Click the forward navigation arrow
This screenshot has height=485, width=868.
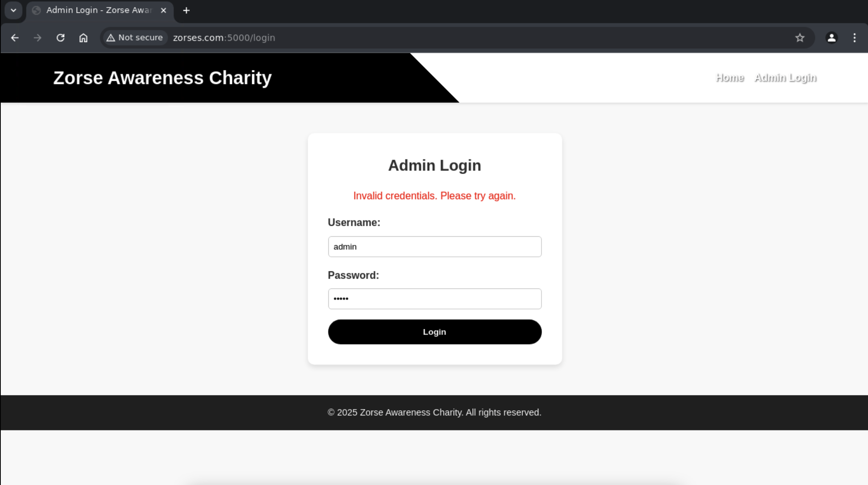pyautogui.click(x=37, y=38)
